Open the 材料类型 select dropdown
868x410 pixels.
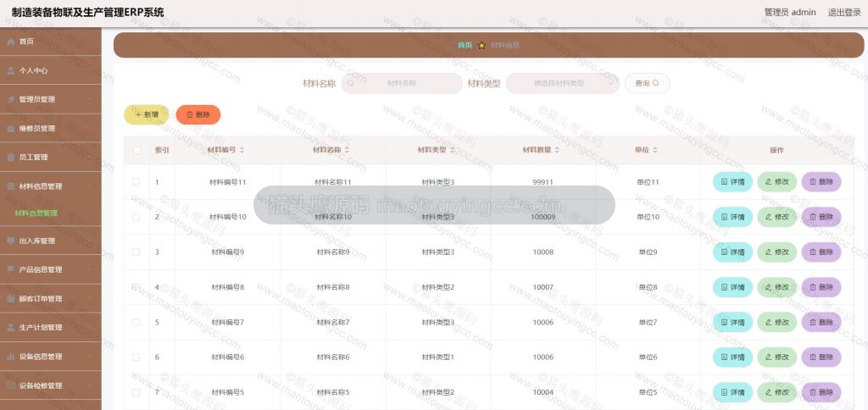[563, 84]
